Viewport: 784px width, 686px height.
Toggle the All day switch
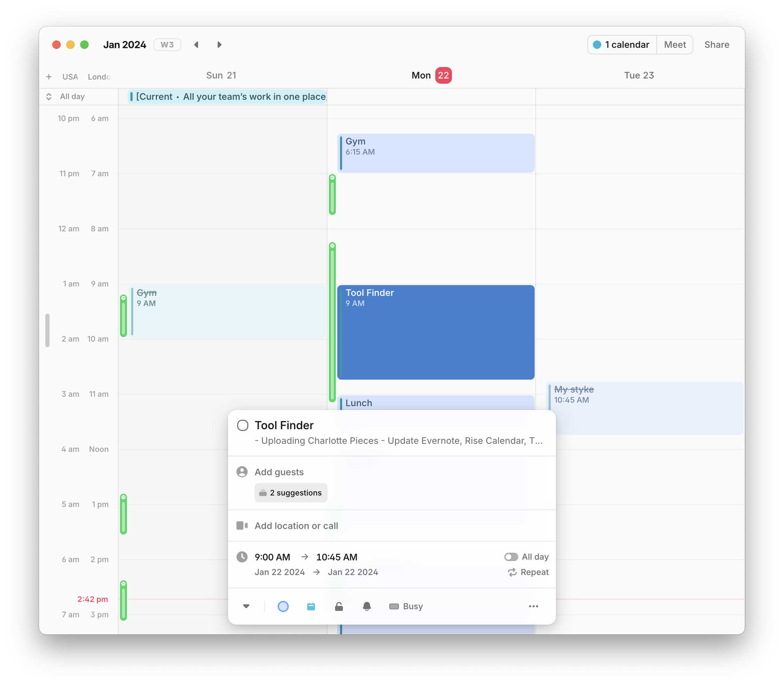[x=511, y=557]
